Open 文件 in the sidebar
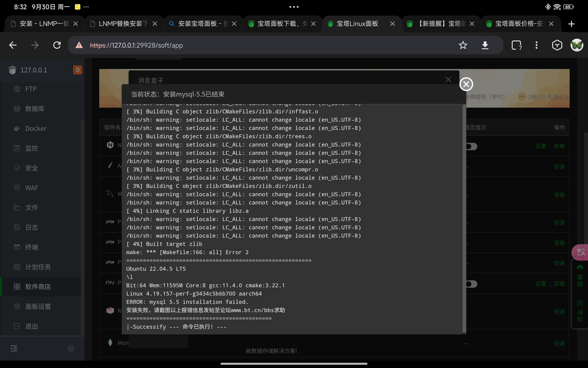 [x=41, y=208]
